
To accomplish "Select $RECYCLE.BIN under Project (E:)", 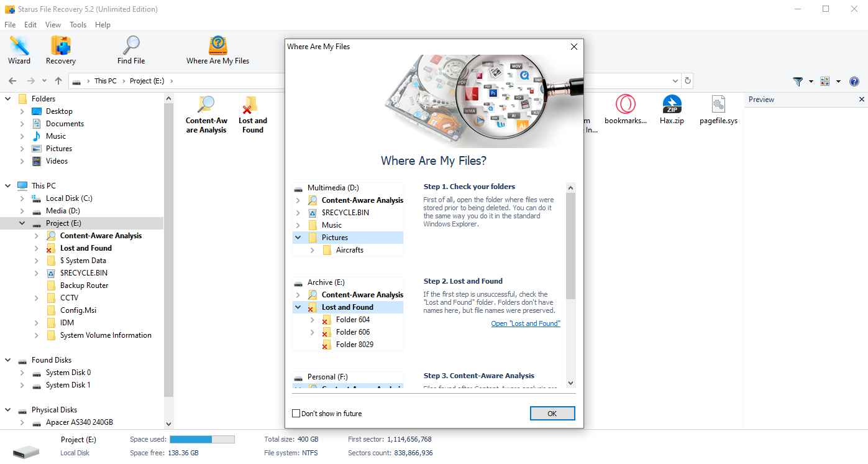I will click(x=84, y=273).
